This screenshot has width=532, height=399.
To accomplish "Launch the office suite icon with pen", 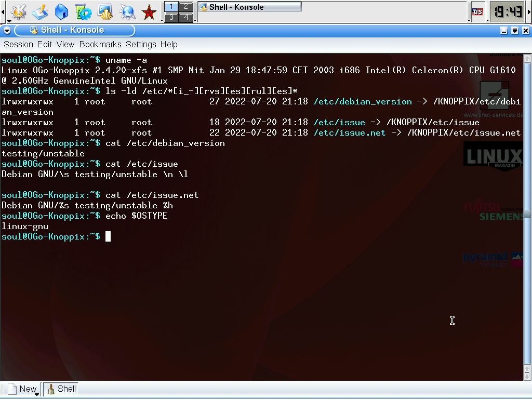I will (40, 12).
